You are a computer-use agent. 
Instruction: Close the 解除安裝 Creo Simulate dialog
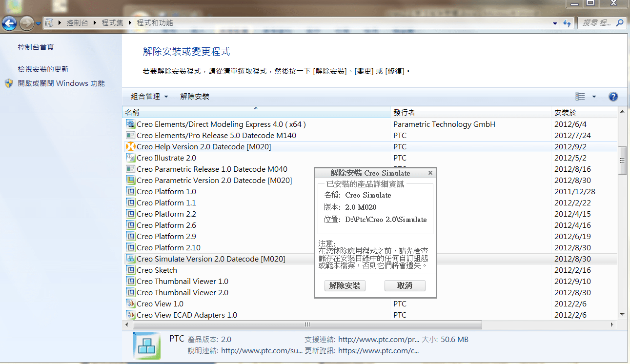pos(430,173)
